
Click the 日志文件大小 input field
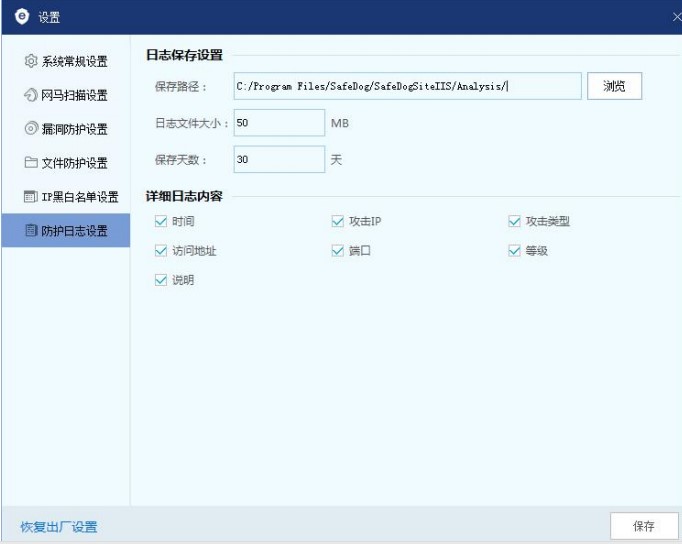(x=279, y=123)
